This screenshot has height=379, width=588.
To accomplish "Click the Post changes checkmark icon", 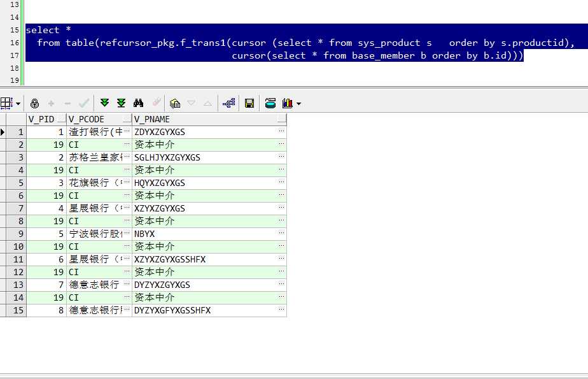I will click(84, 103).
